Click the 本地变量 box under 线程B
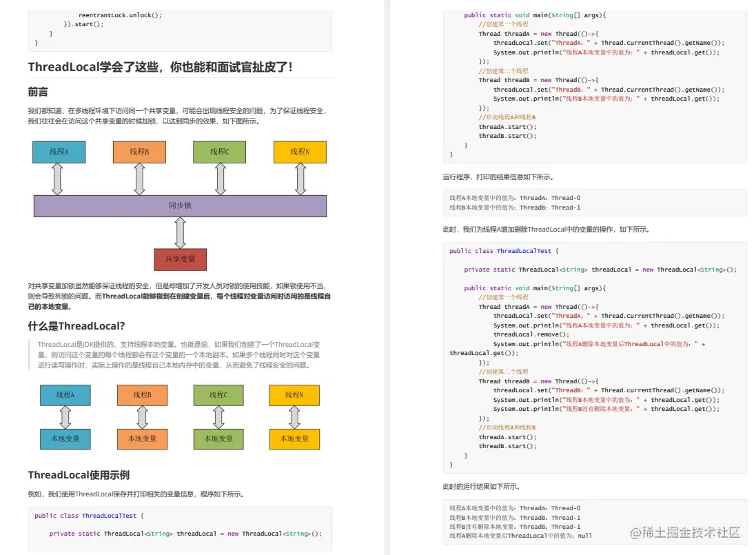Screen dimensions: 756x555 tap(141, 438)
